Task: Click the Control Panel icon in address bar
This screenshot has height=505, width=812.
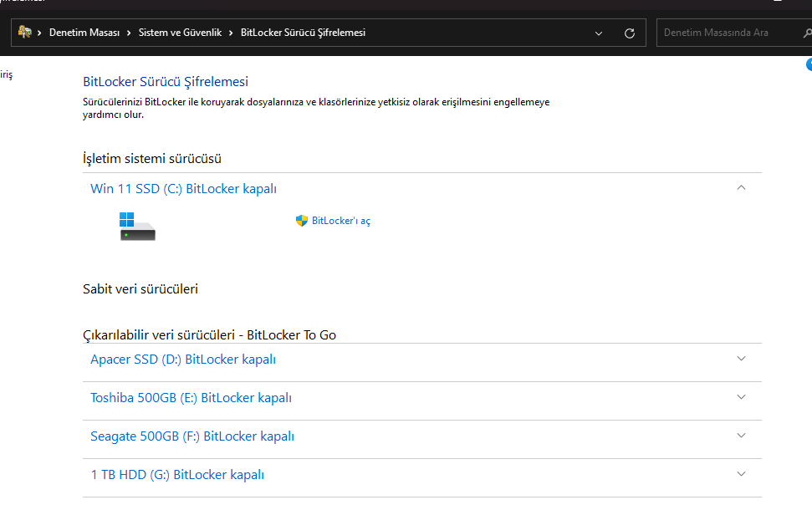Action: 25,33
